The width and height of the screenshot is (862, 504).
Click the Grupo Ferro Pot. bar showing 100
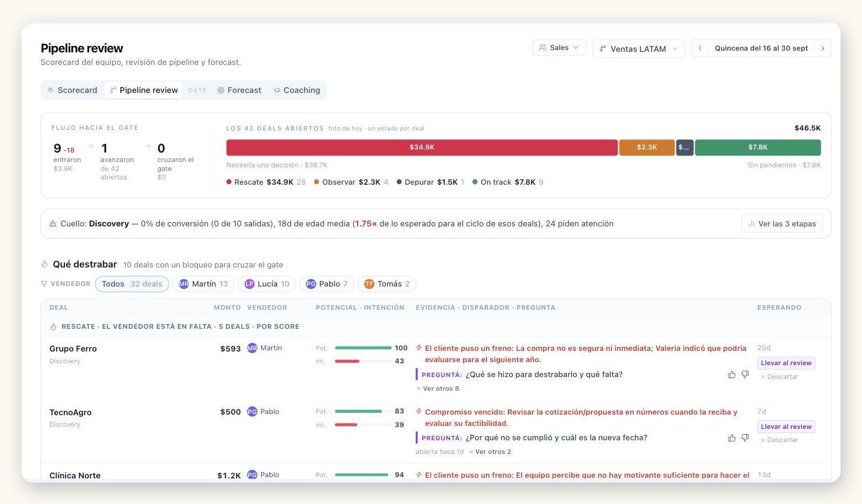pyautogui.click(x=363, y=348)
